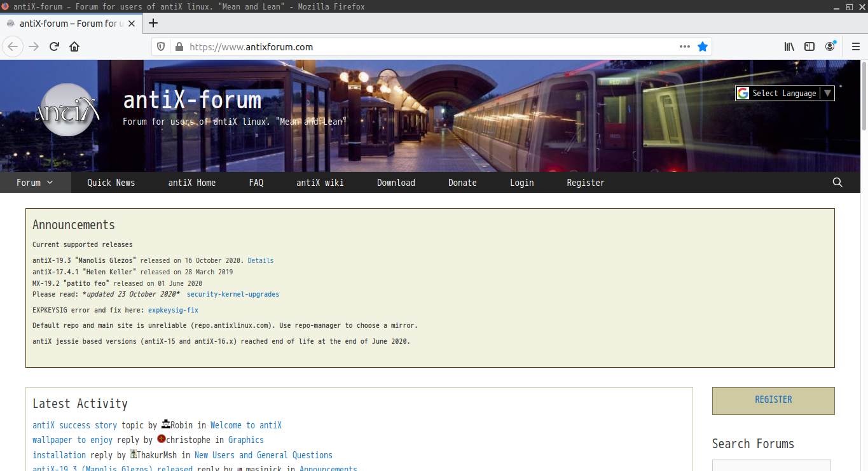
Task: Open Firefox account menu
Action: tap(830, 46)
